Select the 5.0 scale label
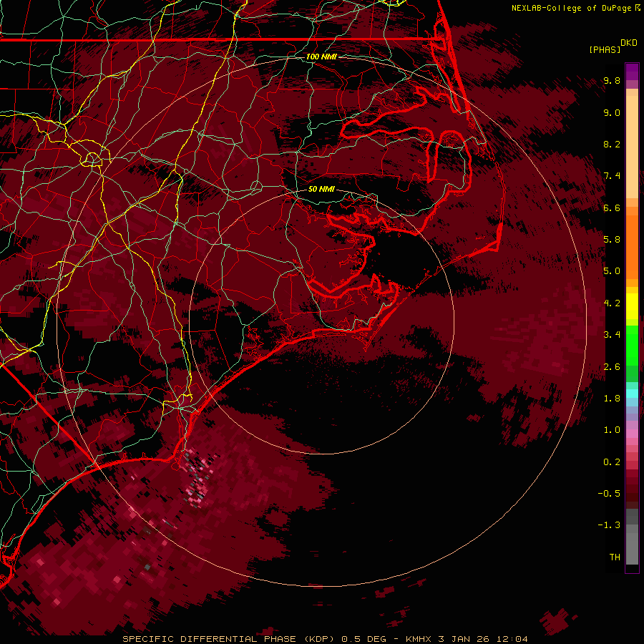Image resolution: width=644 pixels, height=644 pixels. [x=612, y=271]
